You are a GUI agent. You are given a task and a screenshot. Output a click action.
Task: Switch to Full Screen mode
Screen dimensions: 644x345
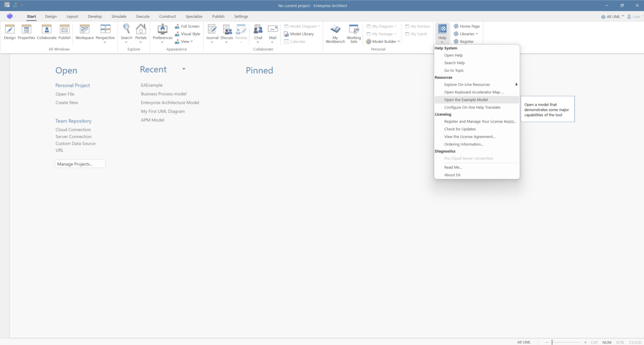[187, 26]
